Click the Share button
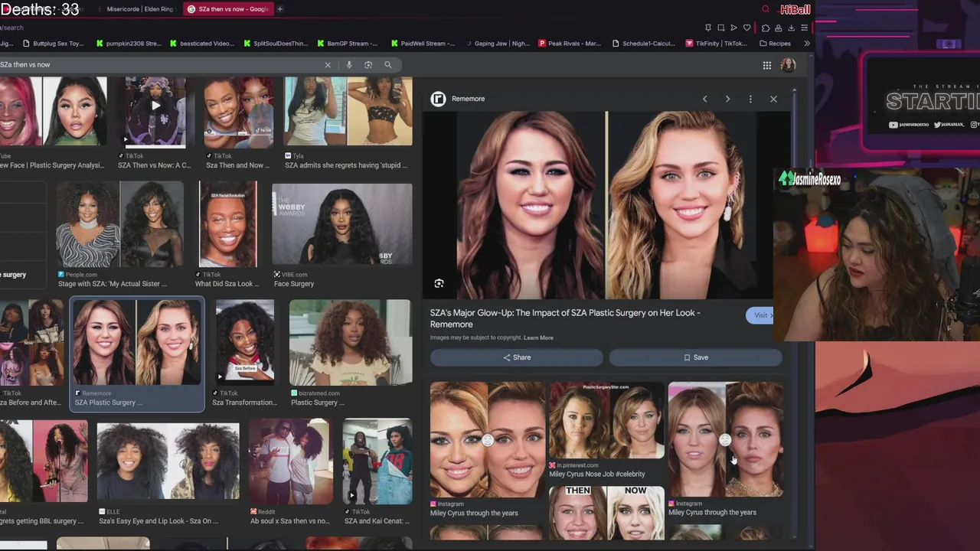 pos(517,357)
